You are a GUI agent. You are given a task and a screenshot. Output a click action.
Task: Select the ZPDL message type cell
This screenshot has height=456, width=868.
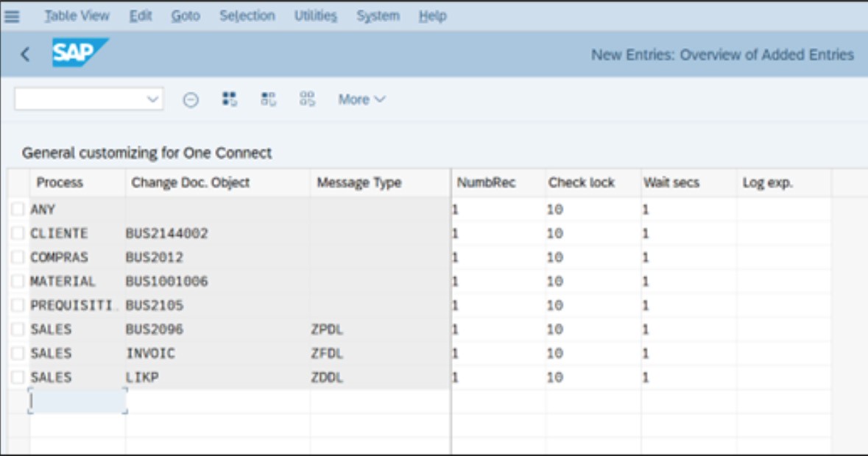[381, 329]
